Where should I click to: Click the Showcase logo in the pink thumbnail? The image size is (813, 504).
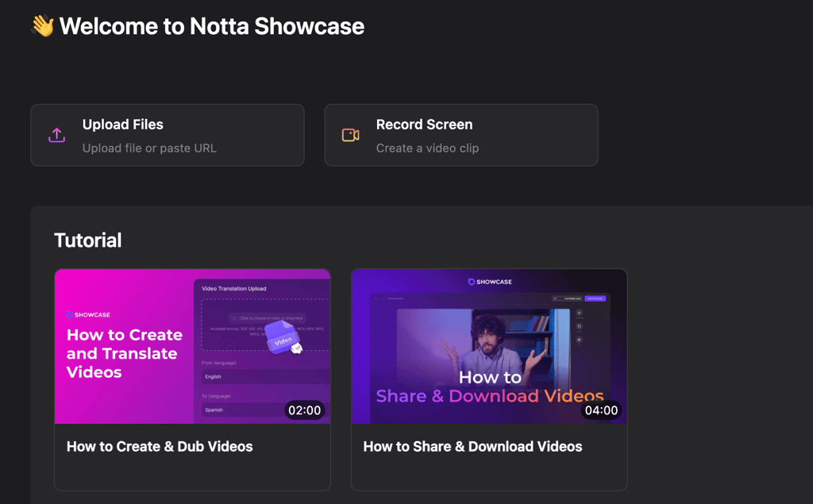pyautogui.click(x=88, y=314)
